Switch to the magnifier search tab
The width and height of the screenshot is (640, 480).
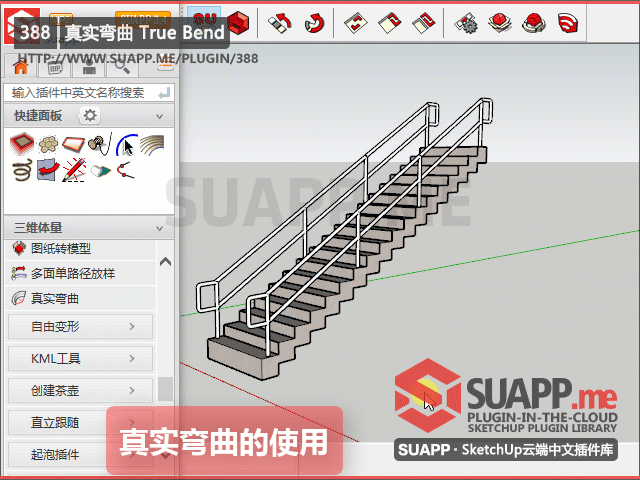pos(123,68)
